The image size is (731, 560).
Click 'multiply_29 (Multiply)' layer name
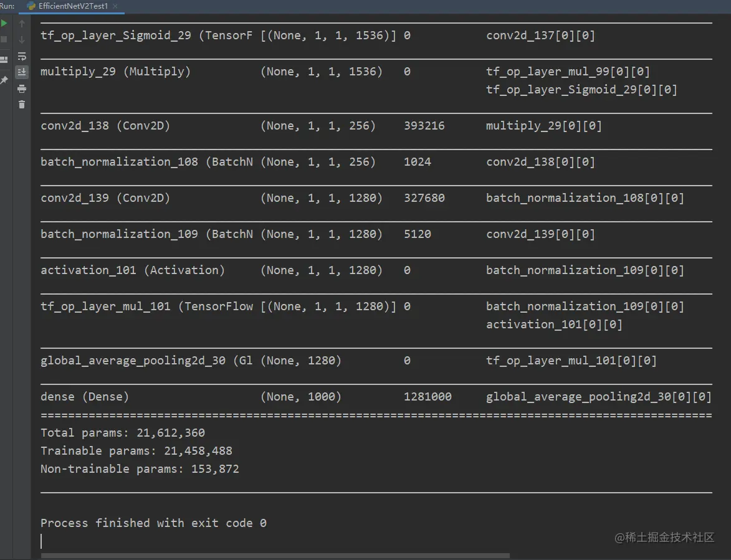click(116, 71)
